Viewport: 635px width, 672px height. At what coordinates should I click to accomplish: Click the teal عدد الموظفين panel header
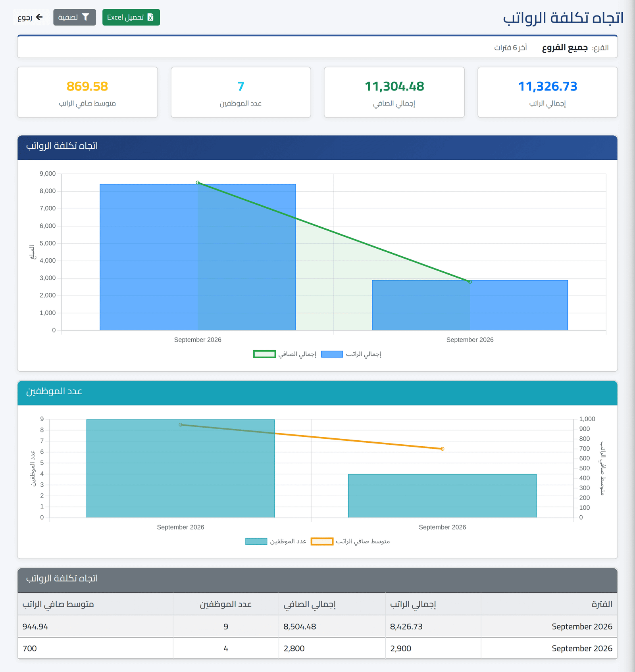(317, 393)
